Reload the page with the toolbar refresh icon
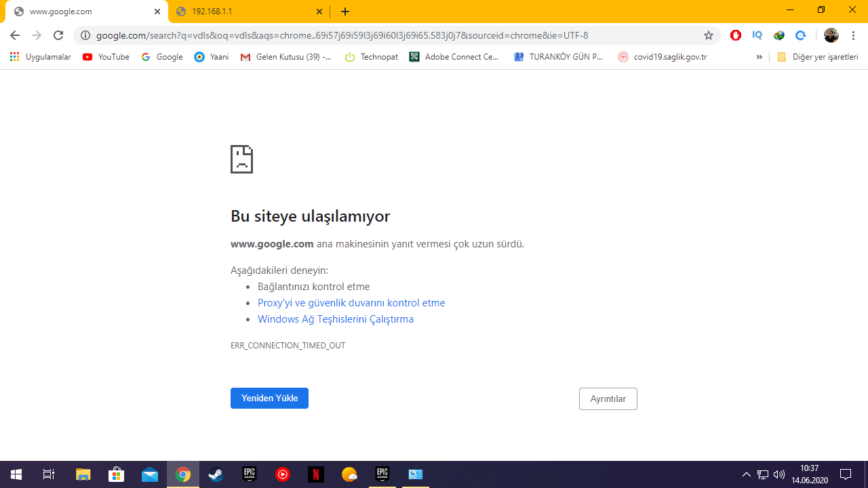 [x=58, y=35]
